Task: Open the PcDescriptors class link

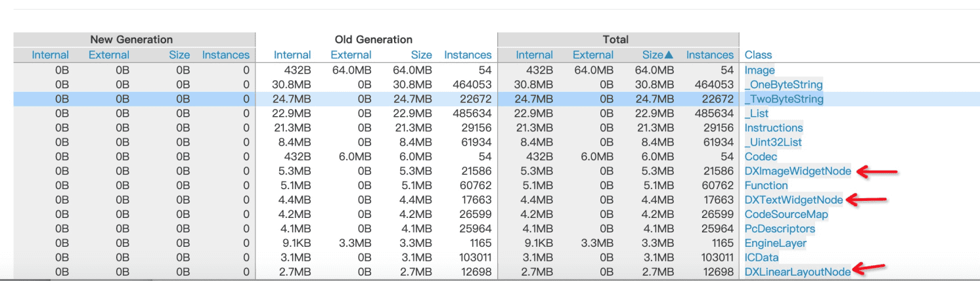Action: tap(779, 229)
